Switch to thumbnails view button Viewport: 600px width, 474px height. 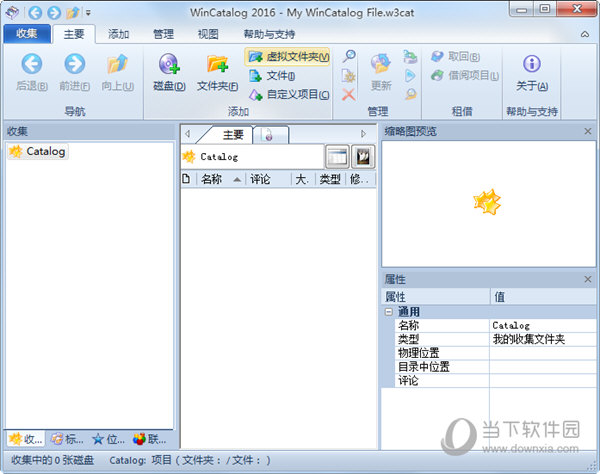pos(363,156)
